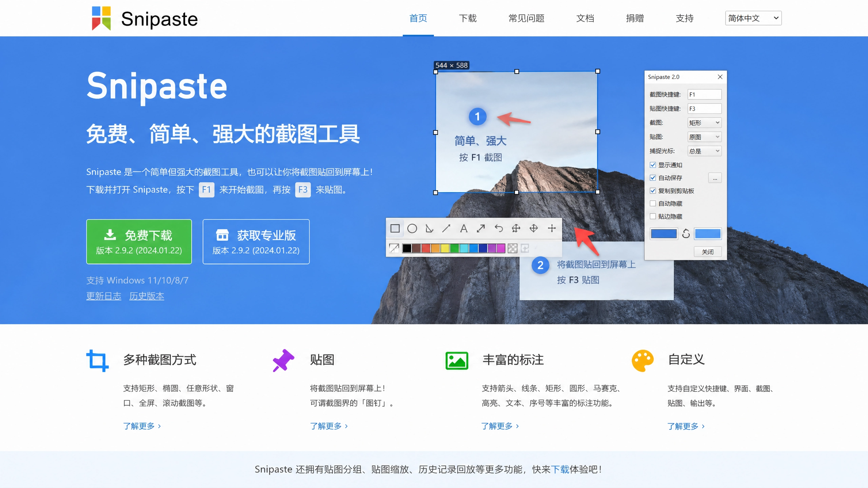Click the blue crop icon beside 多种截图方式

pyautogui.click(x=97, y=361)
